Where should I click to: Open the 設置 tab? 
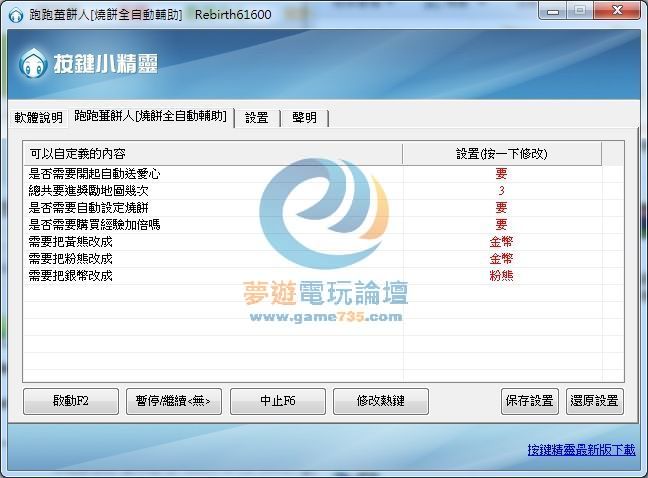pos(257,118)
